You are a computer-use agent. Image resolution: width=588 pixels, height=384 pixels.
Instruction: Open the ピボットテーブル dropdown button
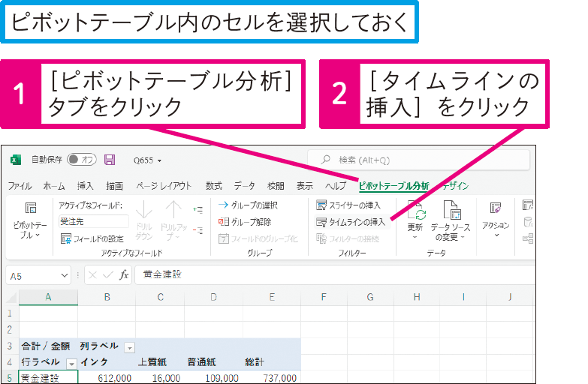30,220
